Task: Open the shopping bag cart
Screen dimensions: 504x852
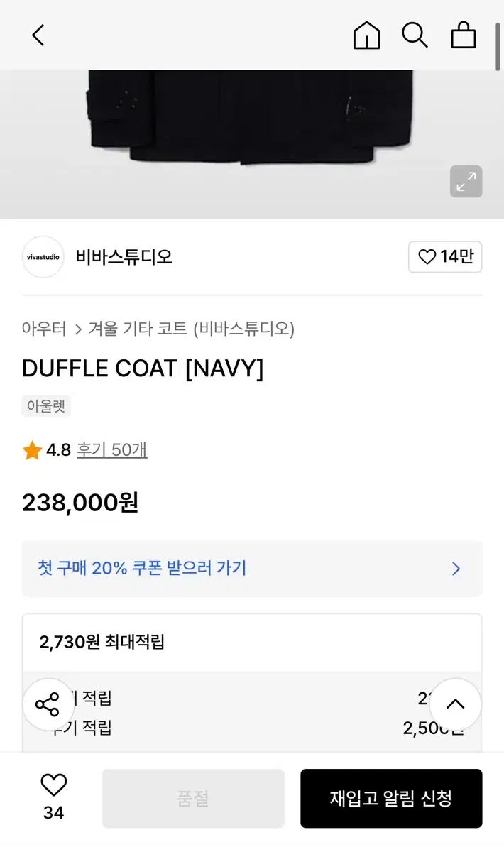Action: (x=464, y=35)
